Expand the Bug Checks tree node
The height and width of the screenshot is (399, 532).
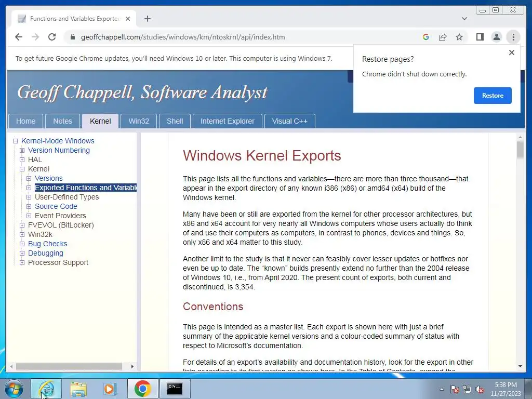(22, 244)
